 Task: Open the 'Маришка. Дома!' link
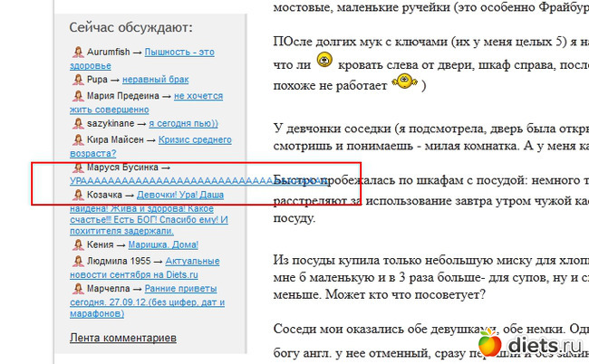(165, 244)
